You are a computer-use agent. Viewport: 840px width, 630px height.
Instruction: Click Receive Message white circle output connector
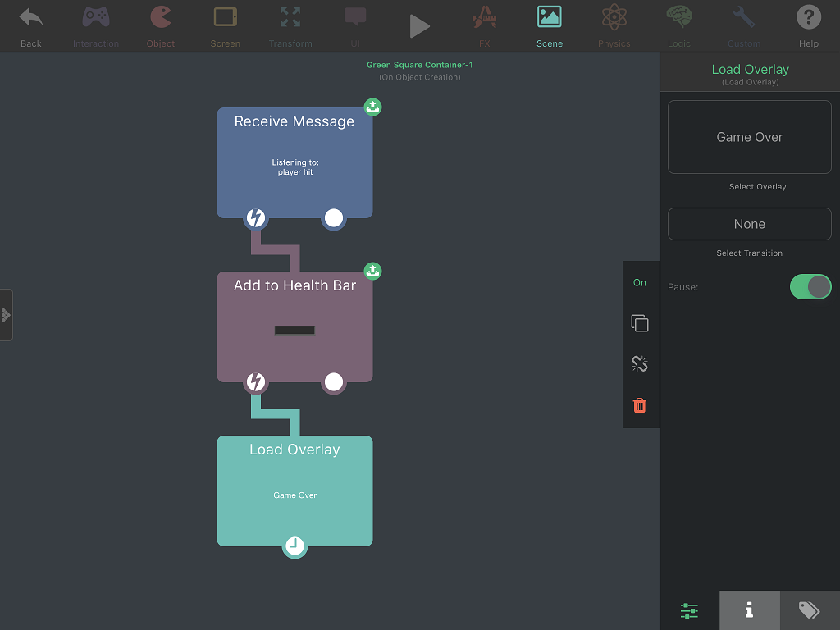point(334,218)
